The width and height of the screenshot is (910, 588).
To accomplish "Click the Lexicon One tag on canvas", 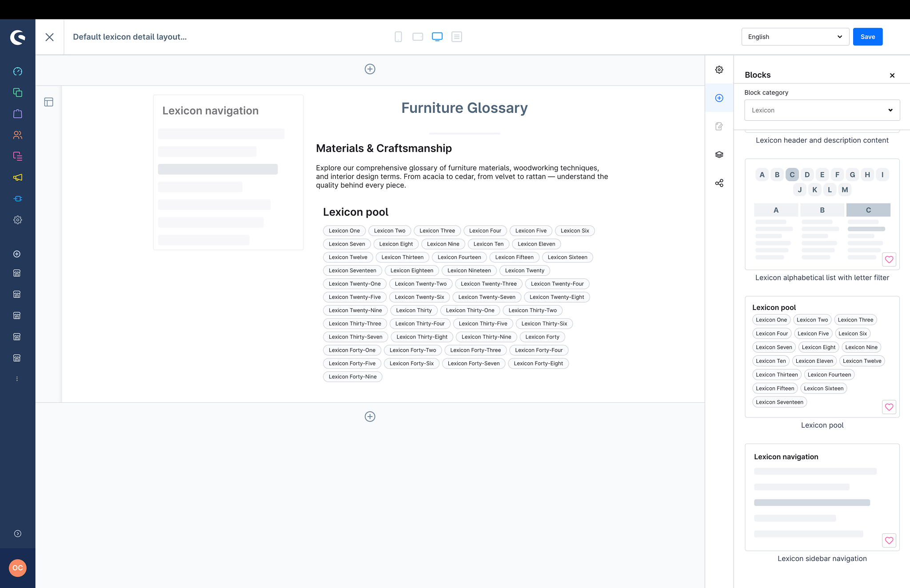I will click(344, 231).
